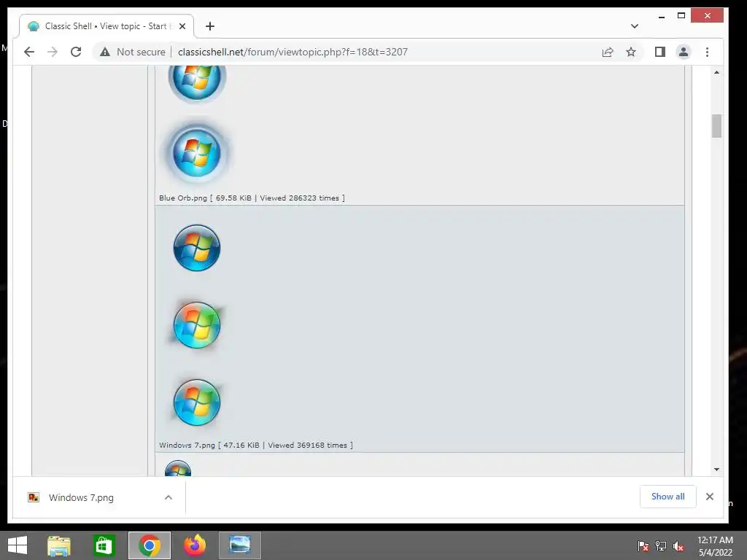Click Show all downloads
The height and width of the screenshot is (560, 747).
667,497
